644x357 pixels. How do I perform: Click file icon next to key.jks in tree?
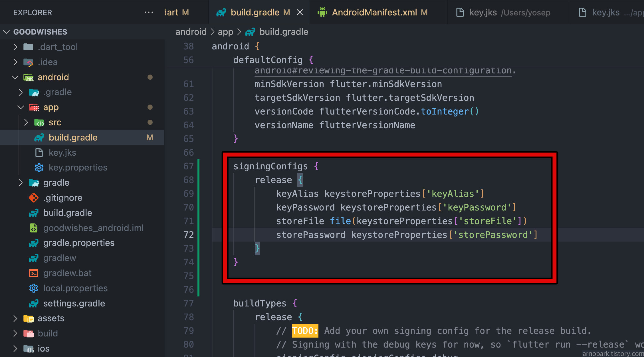[39, 153]
